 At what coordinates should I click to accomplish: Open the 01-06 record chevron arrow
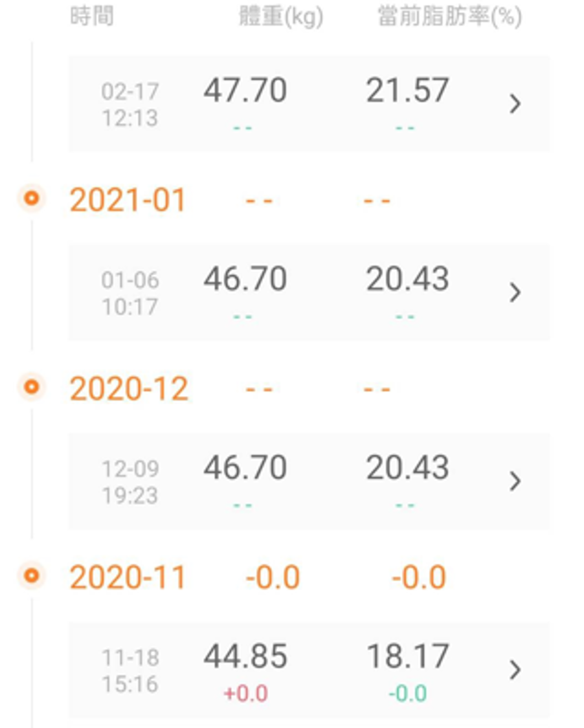[x=514, y=292]
